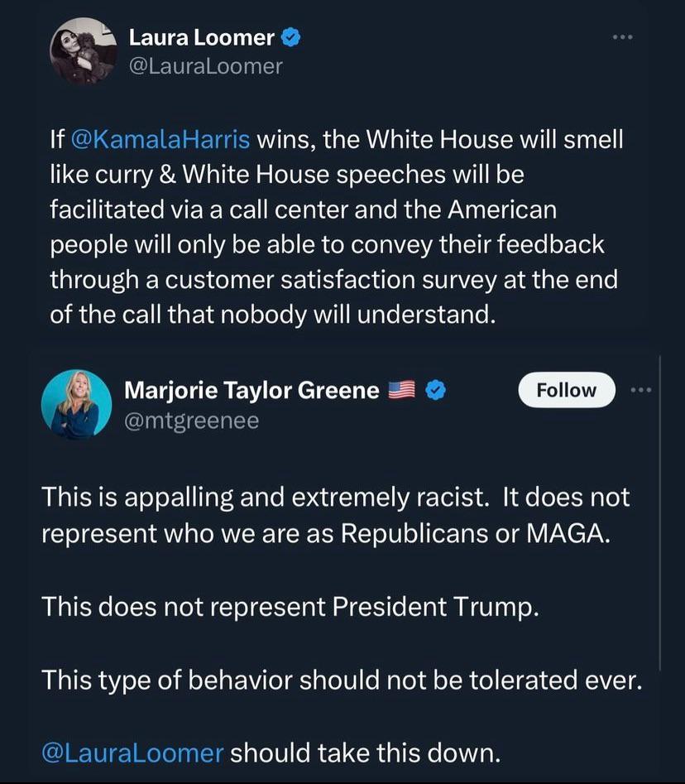Click Laura Loomer's blue verified badge
The height and width of the screenshot is (784, 685).
click(290, 36)
